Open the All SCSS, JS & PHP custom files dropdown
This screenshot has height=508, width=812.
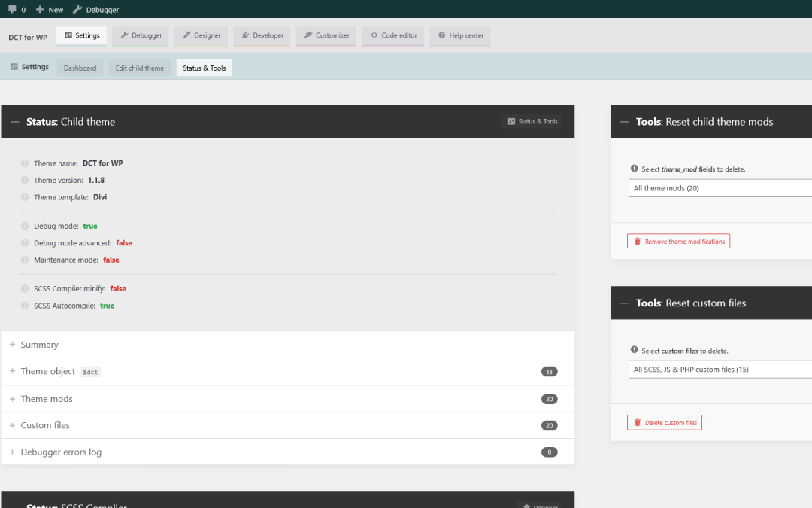pyautogui.click(x=720, y=370)
